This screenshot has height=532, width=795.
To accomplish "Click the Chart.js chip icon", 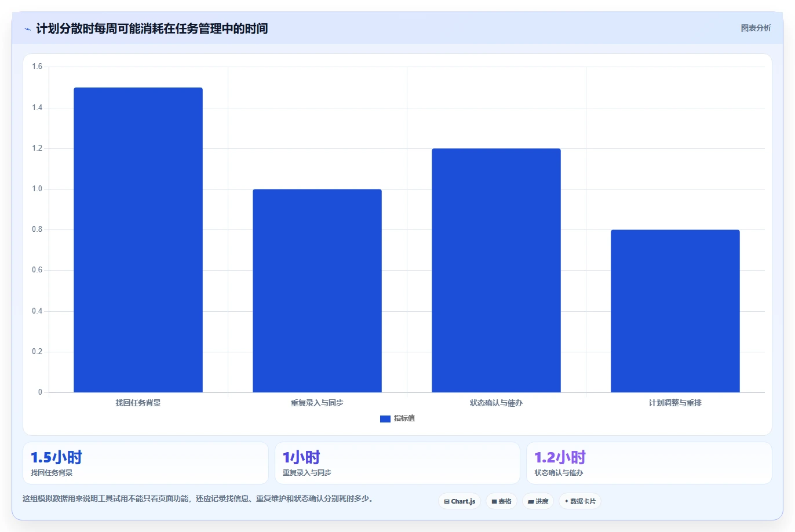I will pyautogui.click(x=447, y=502).
